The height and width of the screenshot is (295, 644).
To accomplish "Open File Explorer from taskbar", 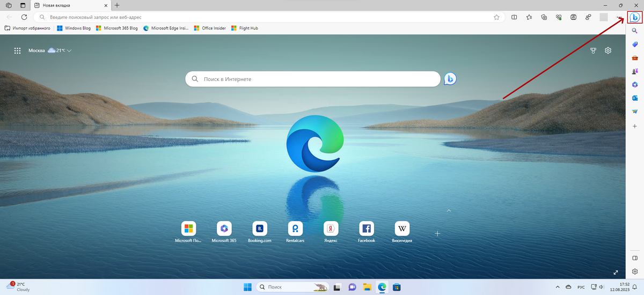I will (367, 287).
